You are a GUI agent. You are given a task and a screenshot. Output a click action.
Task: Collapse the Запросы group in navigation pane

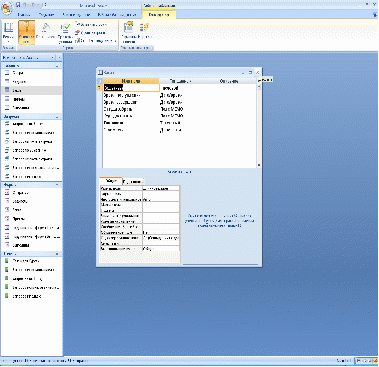coord(57,117)
